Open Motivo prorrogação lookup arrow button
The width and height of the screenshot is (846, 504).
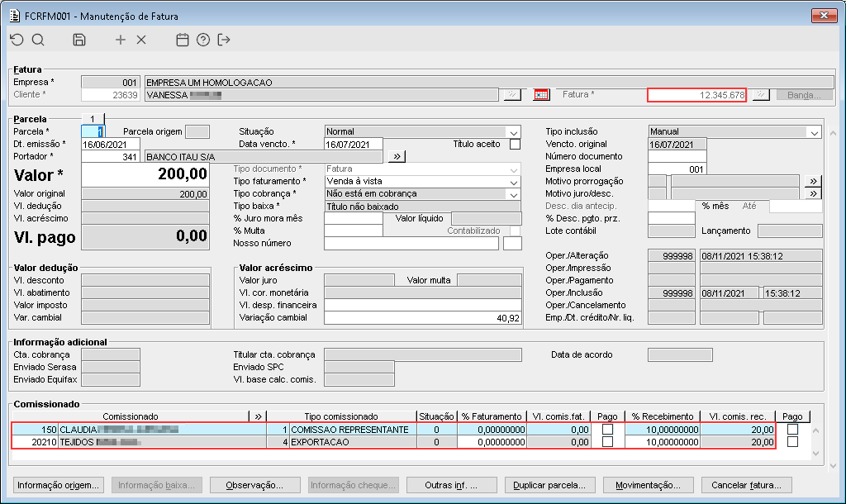813,181
